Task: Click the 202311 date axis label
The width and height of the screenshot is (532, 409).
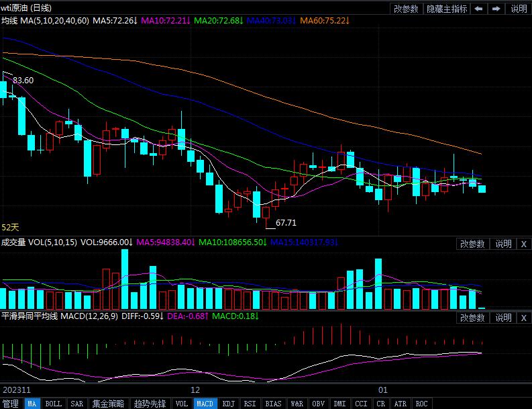Action: tap(17, 390)
